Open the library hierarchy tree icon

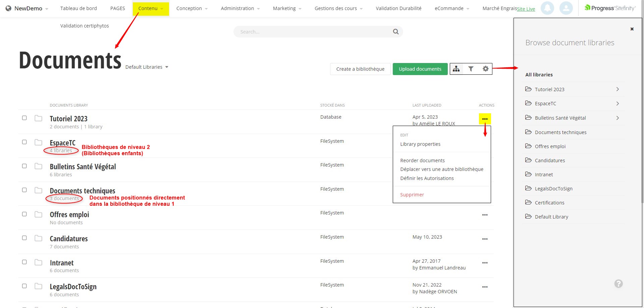tap(456, 69)
